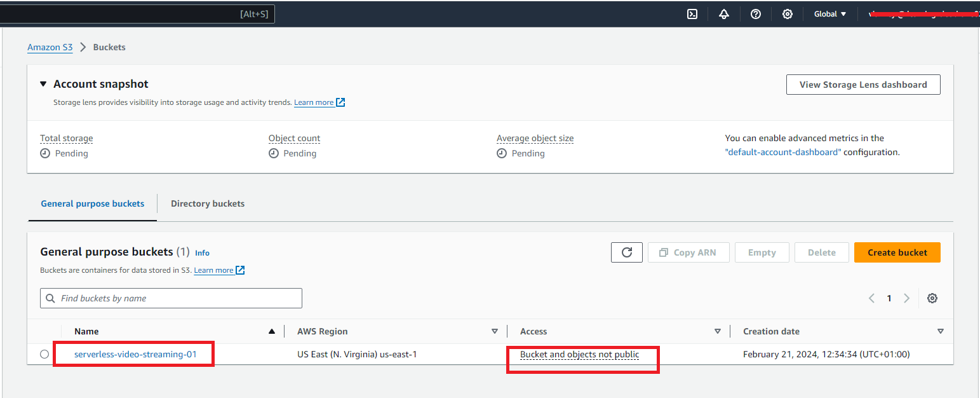Click View Storage Lens dashboard button

(x=863, y=85)
